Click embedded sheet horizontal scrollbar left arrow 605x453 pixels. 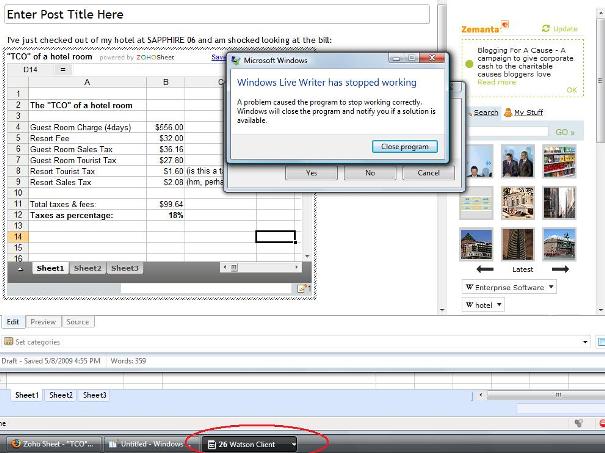(225, 267)
